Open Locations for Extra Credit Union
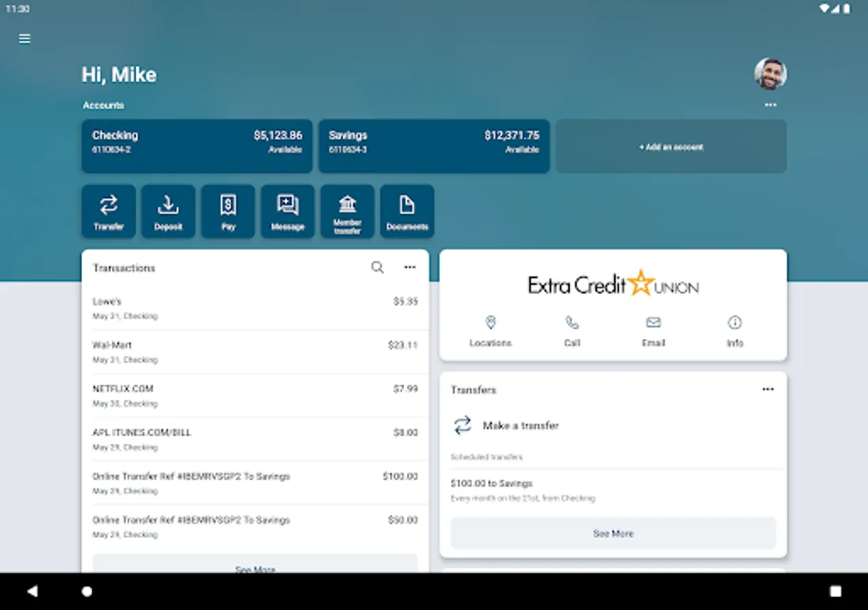This screenshot has width=868, height=610. tap(490, 331)
